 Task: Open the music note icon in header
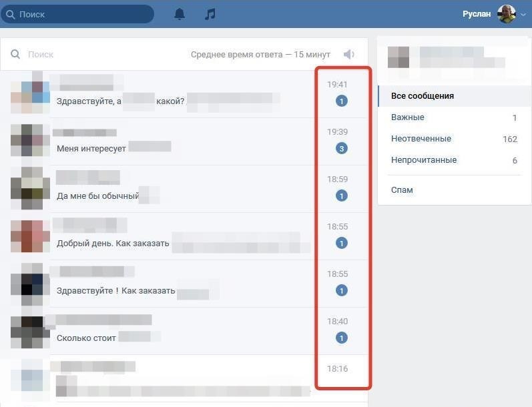pos(210,14)
